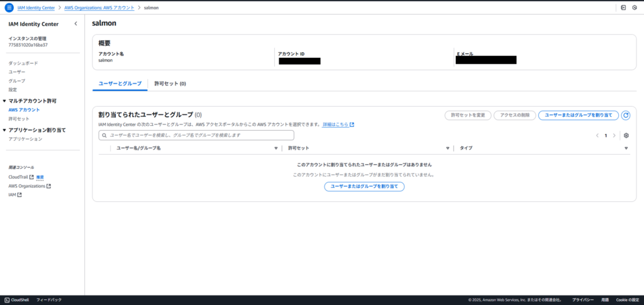This screenshot has height=305, width=644.
Task: Focus the user and group search field
Action: (196, 135)
